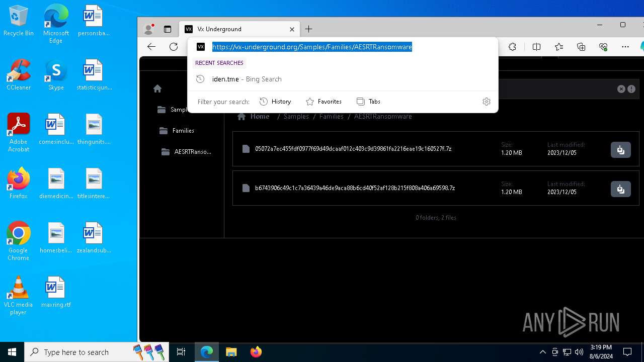Select titlesintere... image file on desktop
644x362 pixels.
(x=94, y=184)
